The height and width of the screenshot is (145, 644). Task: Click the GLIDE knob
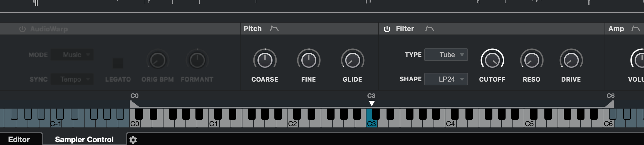pos(352,60)
